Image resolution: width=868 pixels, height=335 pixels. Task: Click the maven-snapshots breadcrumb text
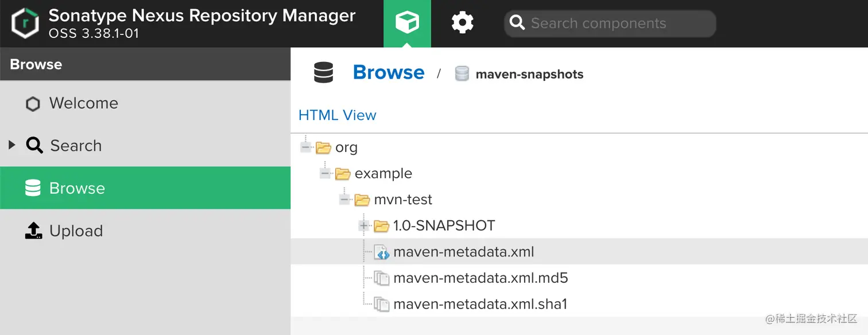529,74
